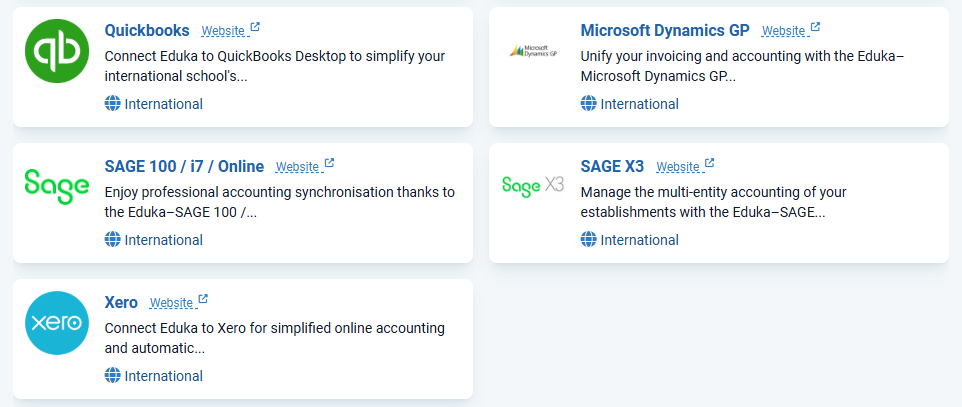962x407 pixels.
Task: Open the SAGE 100 / i7 / Online title
Action: tap(185, 166)
